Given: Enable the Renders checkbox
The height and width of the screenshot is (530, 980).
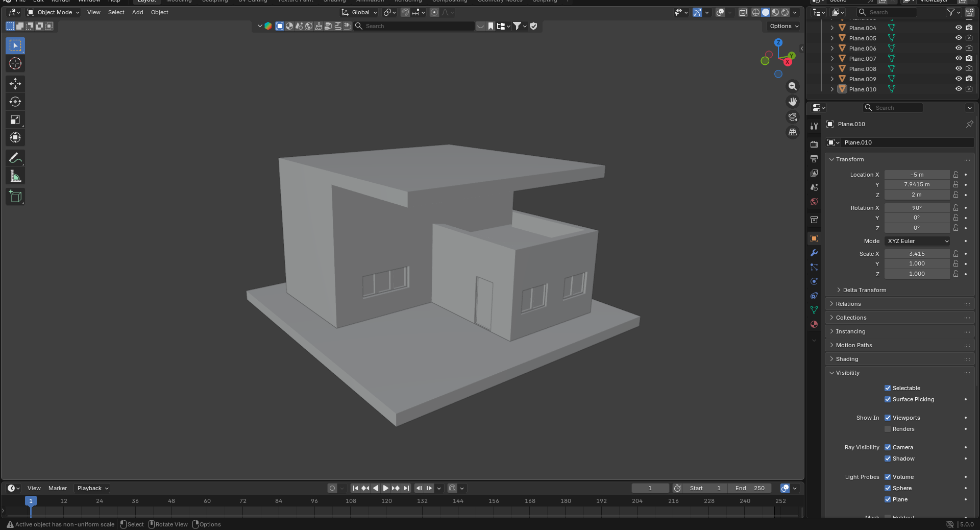Looking at the screenshot, I should tap(888, 429).
